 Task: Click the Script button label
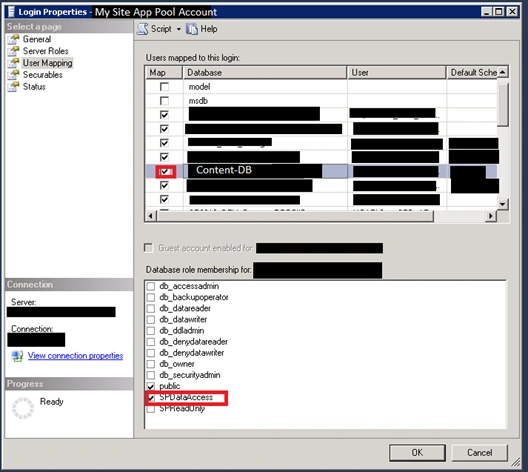[x=161, y=29]
